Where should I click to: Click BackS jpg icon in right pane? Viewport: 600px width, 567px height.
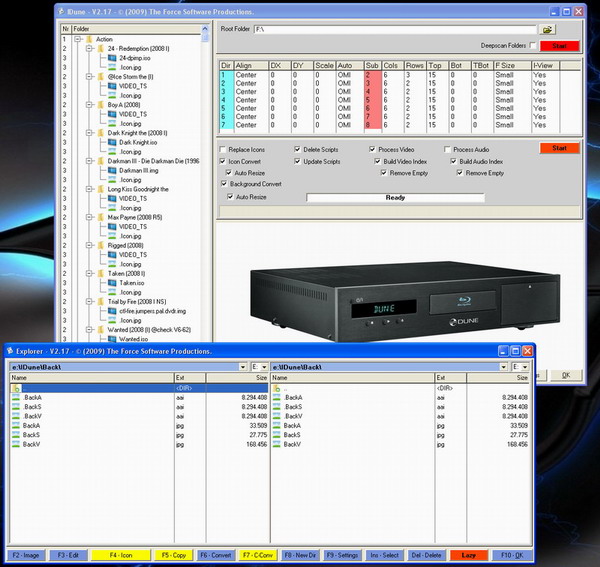(277, 435)
